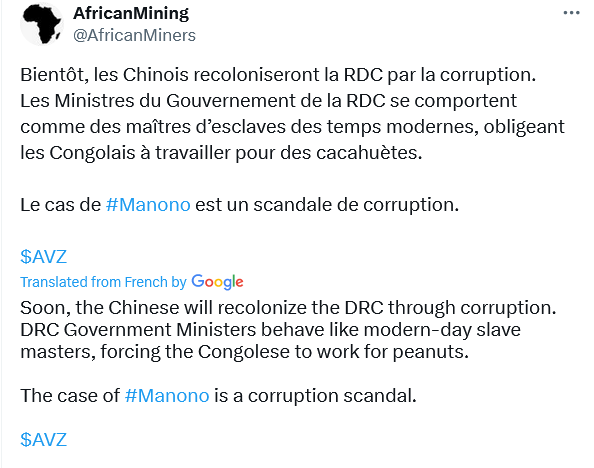Click the English paragraph starting 'Soon, the Chinese'
This screenshot has width=594, height=468.
(x=288, y=330)
